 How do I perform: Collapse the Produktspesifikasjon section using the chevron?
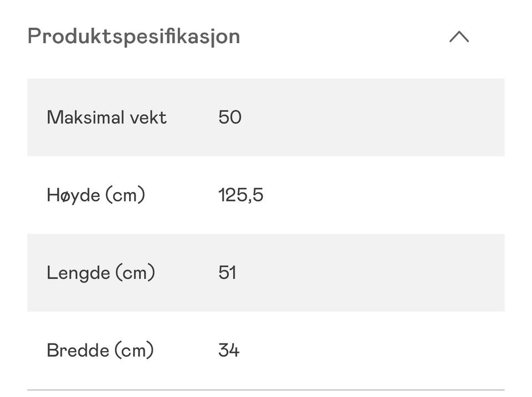point(459,37)
